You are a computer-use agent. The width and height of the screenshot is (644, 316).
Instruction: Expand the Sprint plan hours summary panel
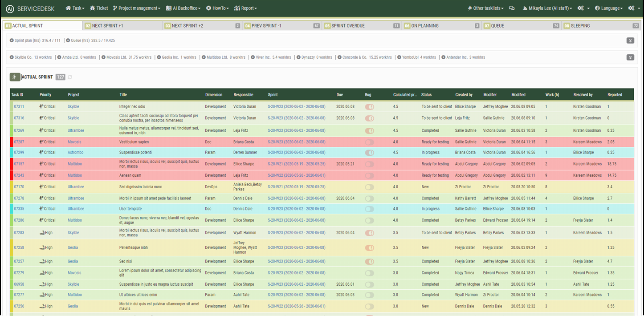click(630, 41)
